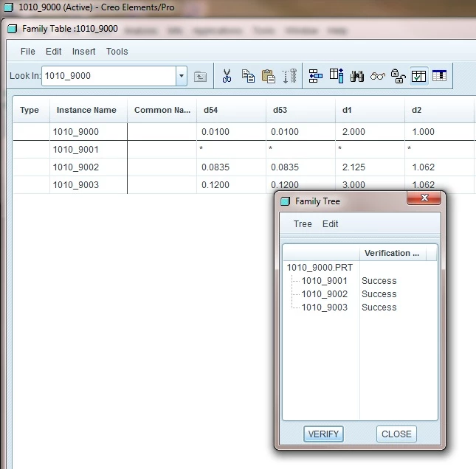The image size is (476, 469).
Task: Click the Instance Name column header
Action: [89, 110]
